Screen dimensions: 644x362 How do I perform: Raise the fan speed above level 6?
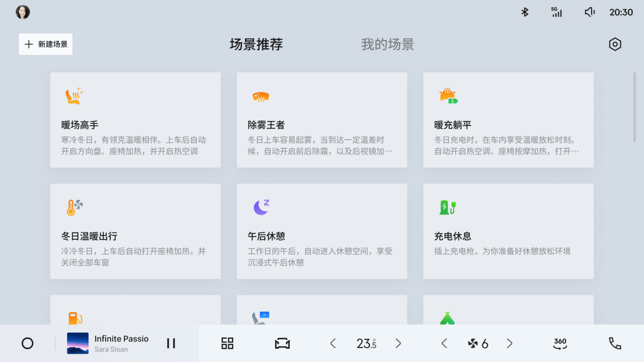pyautogui.click(x=509, y=343)
